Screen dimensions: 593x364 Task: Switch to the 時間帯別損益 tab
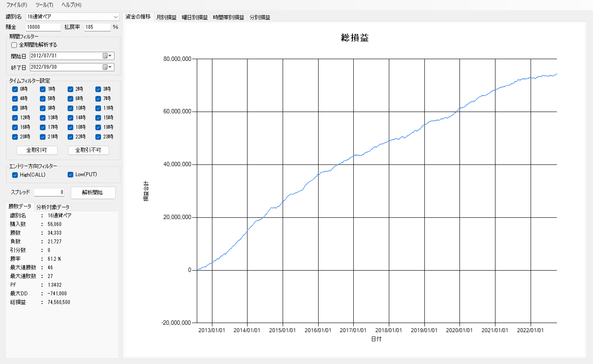(228, 17)
